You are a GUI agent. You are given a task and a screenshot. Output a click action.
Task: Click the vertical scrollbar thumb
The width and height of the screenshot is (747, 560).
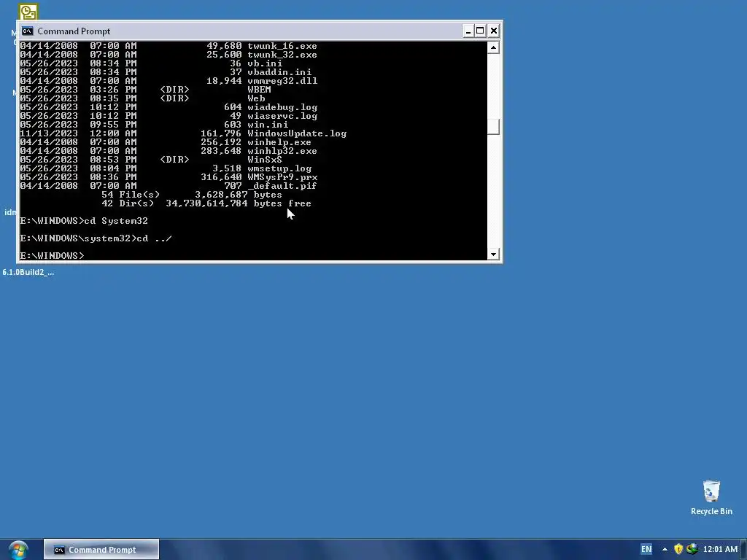click(x=493, y=127)
